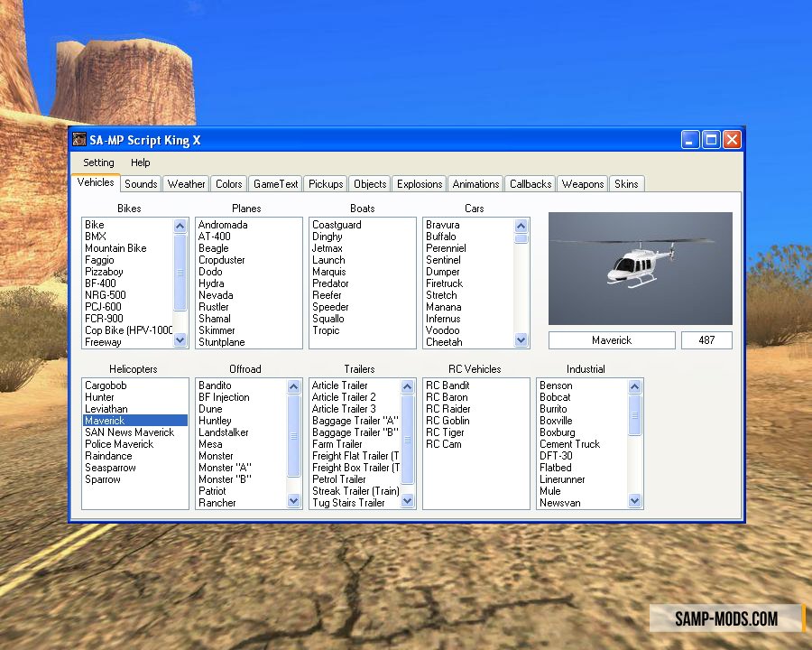This screenshot has width=812, height=650.
Task: Open the Help menu
Action: point(141,162)
